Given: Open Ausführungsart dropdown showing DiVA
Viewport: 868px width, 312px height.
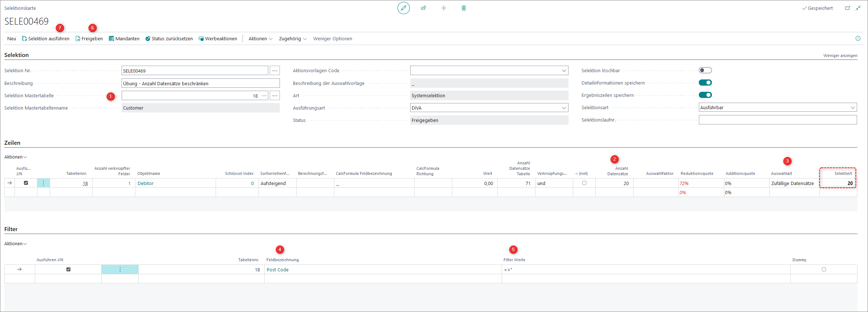Looking at the screenshot, I should point(564,108).
